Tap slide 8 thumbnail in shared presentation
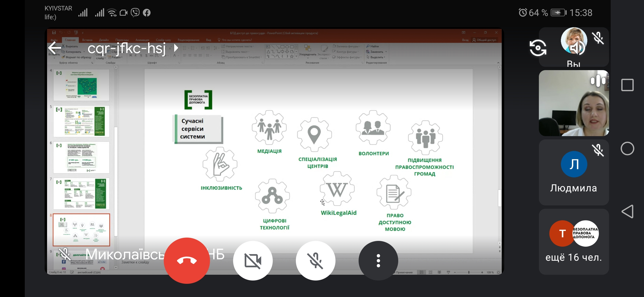 (81, 230)
